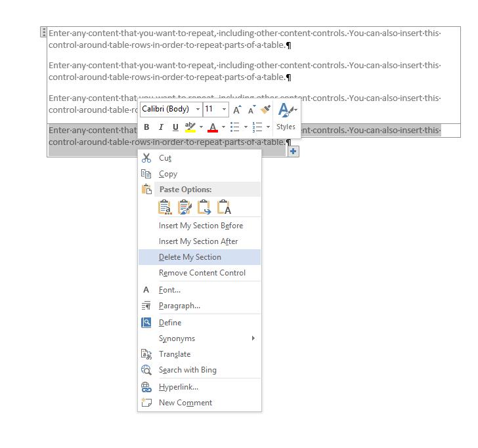Expand the Numbering dropdown arrow
478x448 pixels.
[x=268, y=127]
